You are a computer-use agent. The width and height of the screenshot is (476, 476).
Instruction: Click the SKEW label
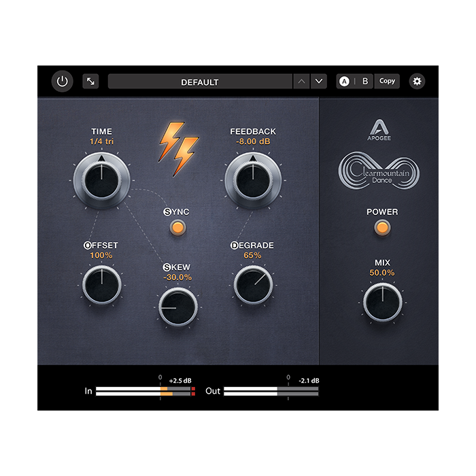coord(177,267)
